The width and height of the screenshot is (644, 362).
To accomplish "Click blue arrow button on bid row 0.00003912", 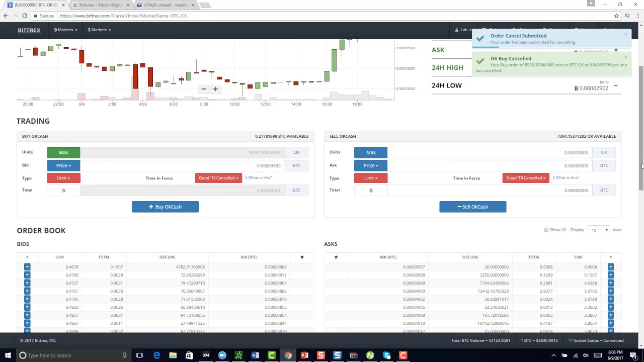I will 27,275.
